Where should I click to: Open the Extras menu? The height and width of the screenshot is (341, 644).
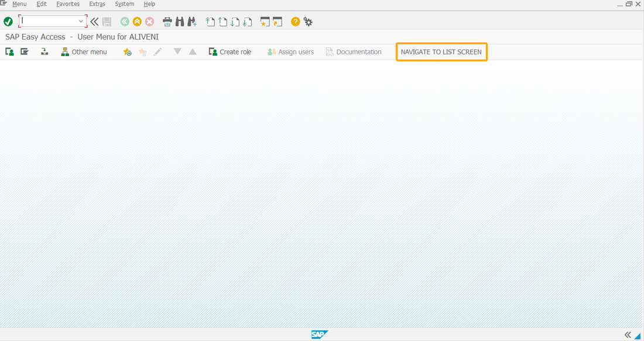tap(97, 4)
